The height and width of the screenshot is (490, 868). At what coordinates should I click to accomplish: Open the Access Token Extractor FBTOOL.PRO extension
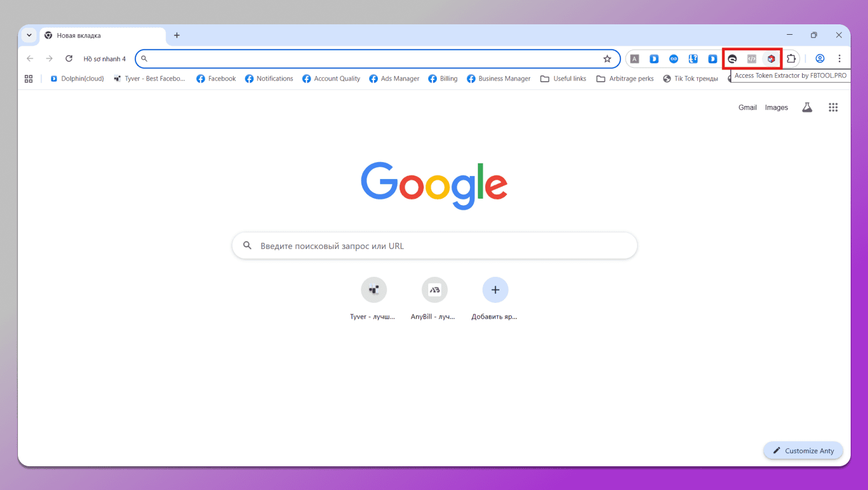point(771,58)
